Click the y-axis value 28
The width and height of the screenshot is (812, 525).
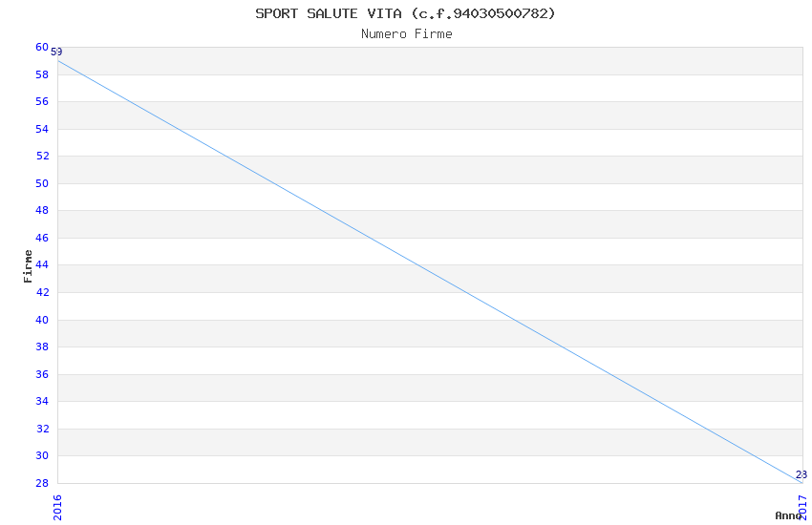click(x=42, y=483)
